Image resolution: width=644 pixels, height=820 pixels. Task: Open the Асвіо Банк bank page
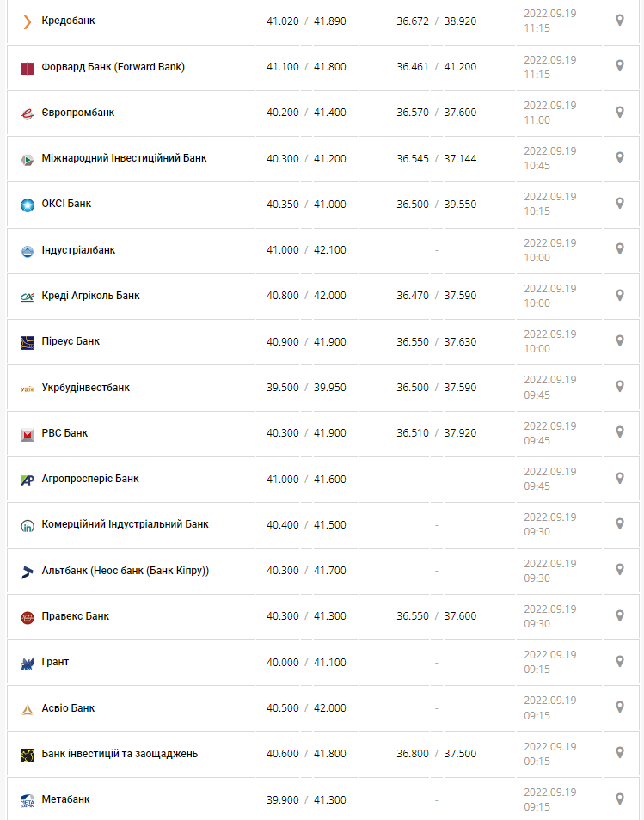pos(68,708)
